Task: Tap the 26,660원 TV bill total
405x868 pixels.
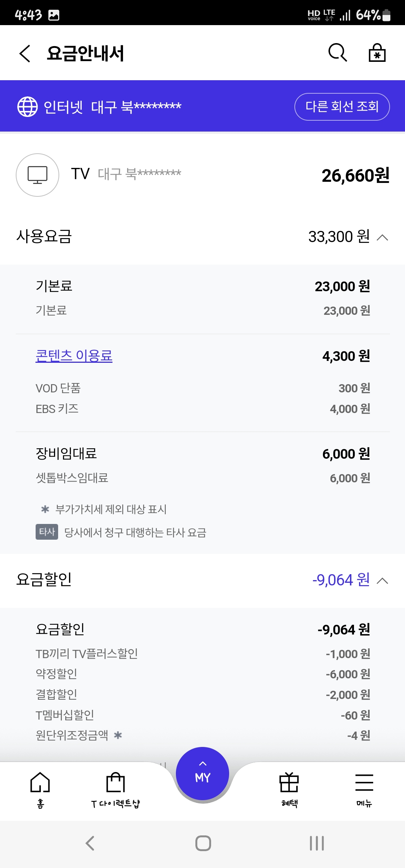Action: point(355,175)
